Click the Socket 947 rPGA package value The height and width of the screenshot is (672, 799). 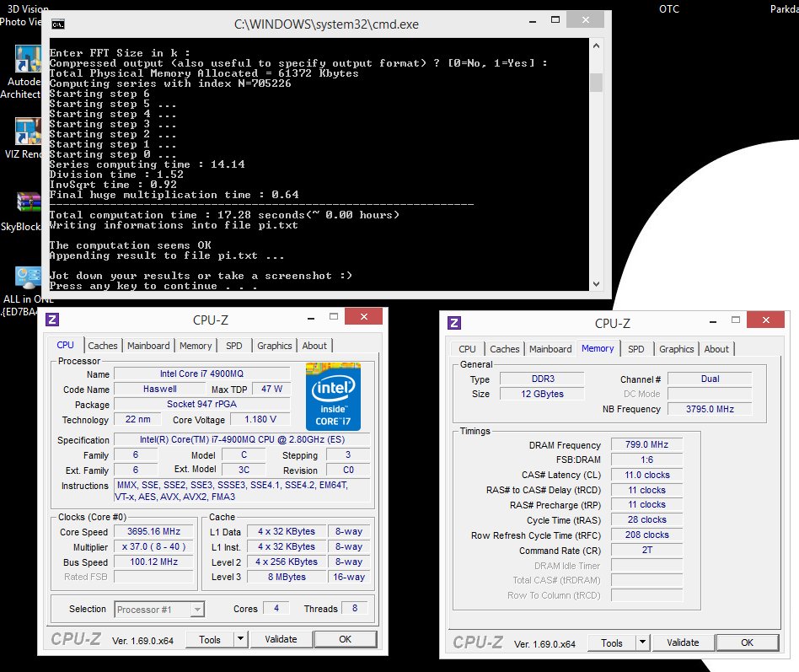coord(201,405)
